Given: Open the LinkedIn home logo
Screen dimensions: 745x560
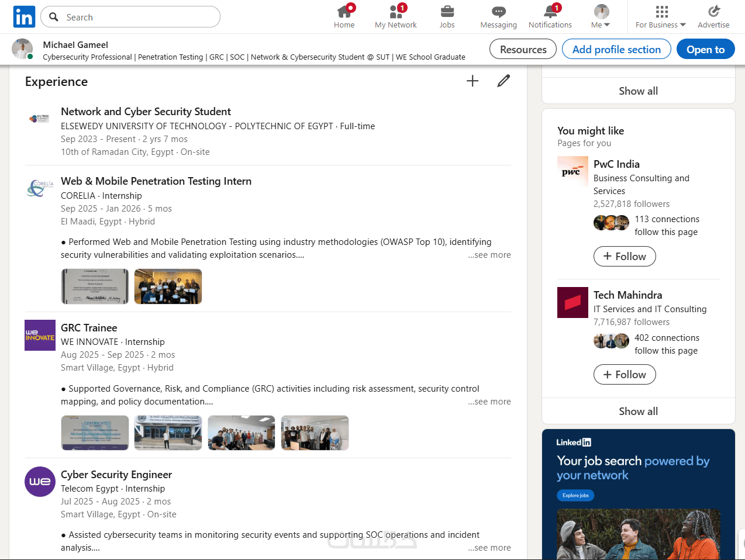Looking at the screenshot, I should [24, 17].
